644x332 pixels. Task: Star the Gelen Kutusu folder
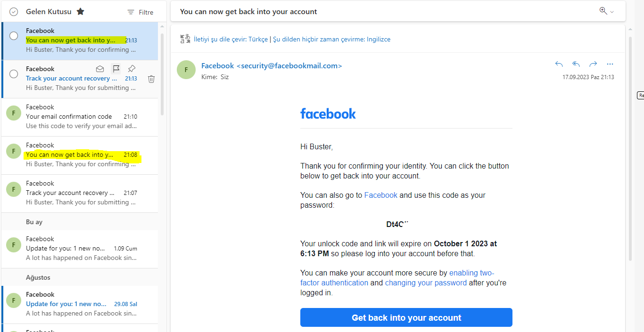[81, 12]
